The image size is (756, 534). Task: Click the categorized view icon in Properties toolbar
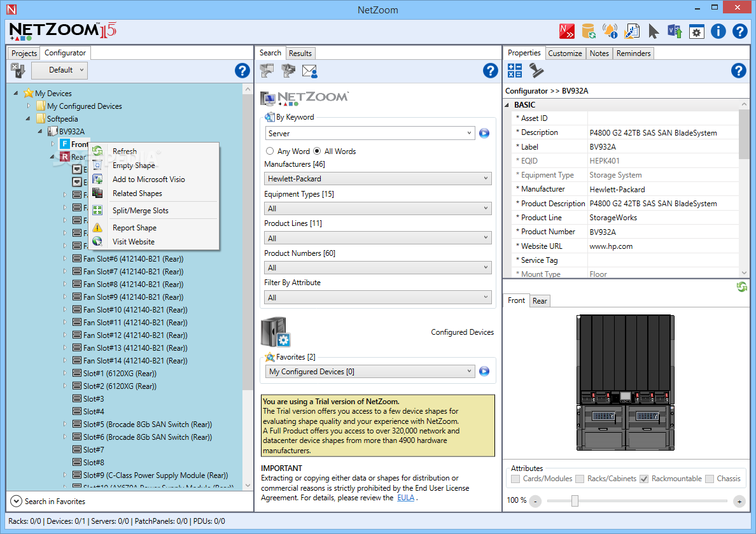514,71
